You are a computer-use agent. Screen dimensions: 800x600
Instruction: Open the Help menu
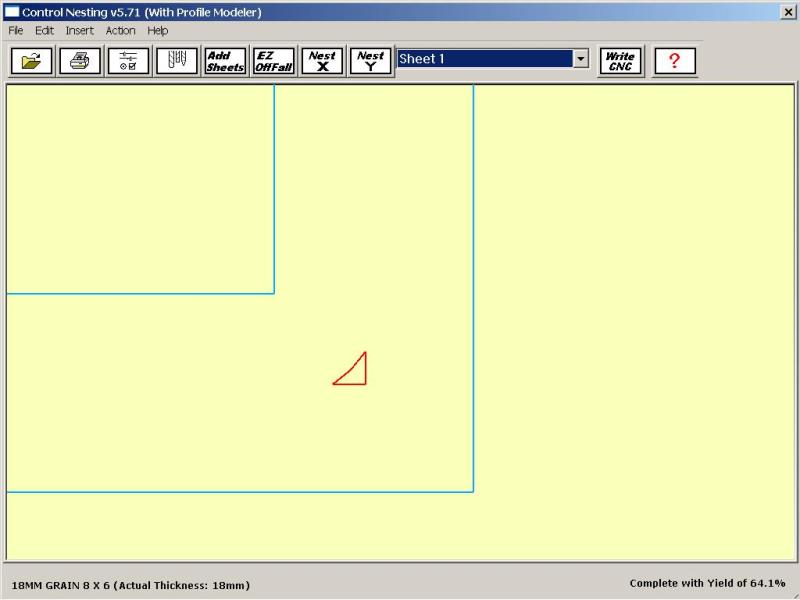coord(158,31)
